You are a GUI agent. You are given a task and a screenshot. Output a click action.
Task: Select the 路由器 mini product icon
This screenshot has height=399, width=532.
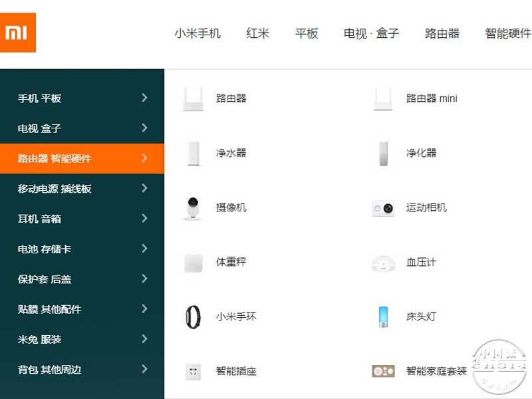[x=383, y=98]
